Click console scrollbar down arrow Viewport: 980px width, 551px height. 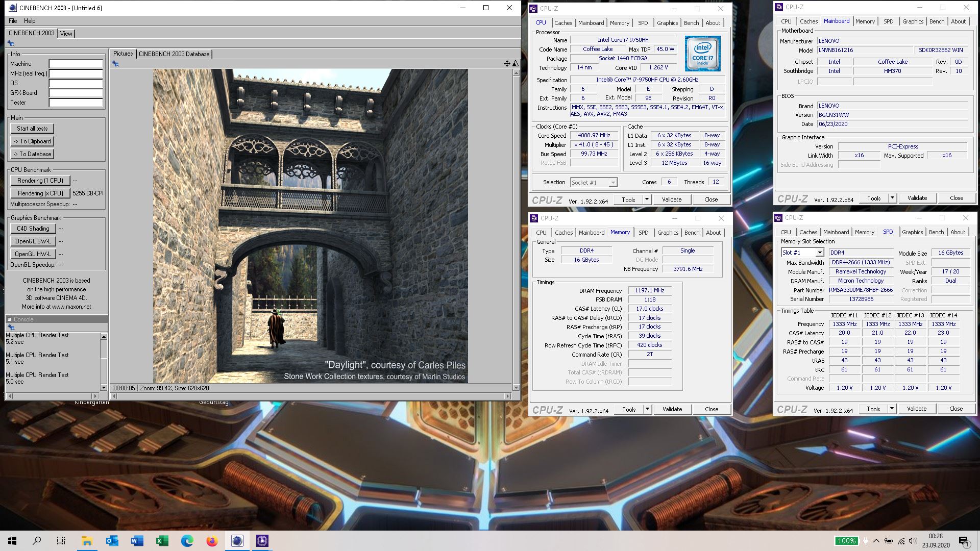(104, 388)
